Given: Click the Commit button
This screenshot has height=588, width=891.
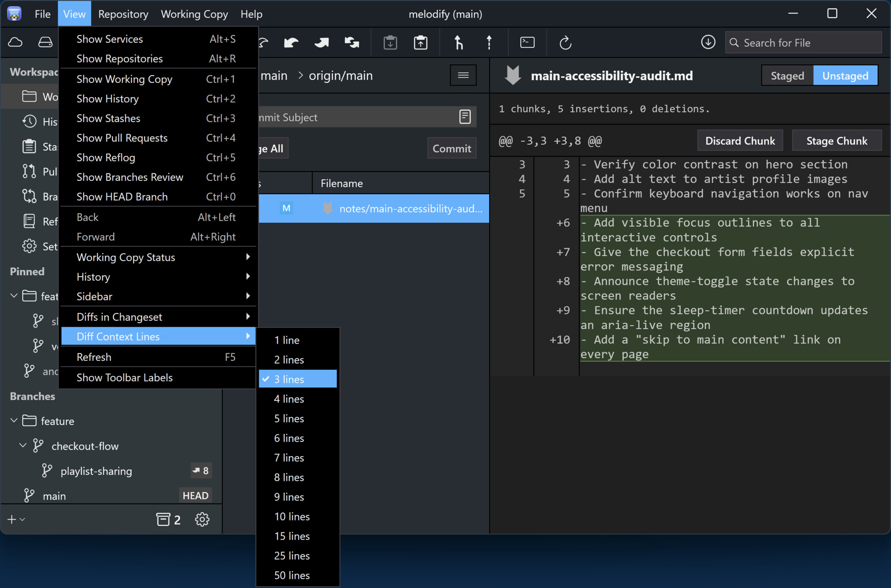Looking at the screenshot, I should (452, 148).
